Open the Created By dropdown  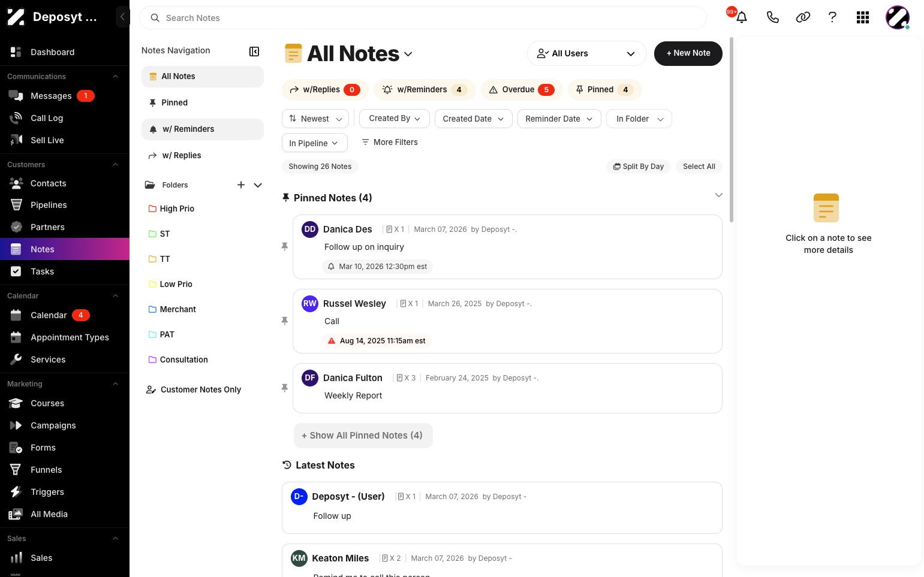395,119
